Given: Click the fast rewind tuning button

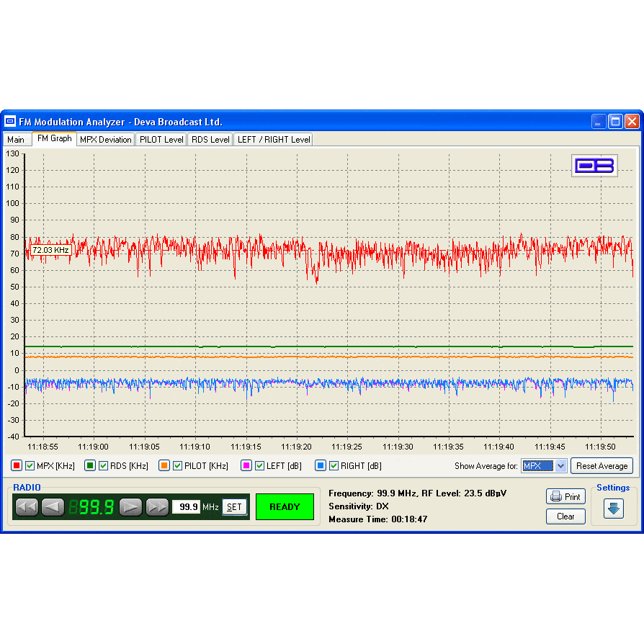Looking at the screenshot, I should point(27,507).
